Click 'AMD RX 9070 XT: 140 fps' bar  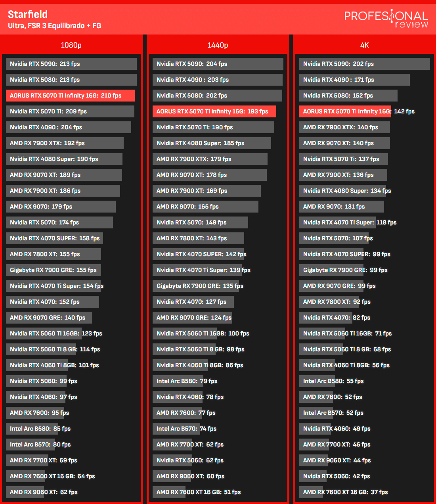click(344, 143)
